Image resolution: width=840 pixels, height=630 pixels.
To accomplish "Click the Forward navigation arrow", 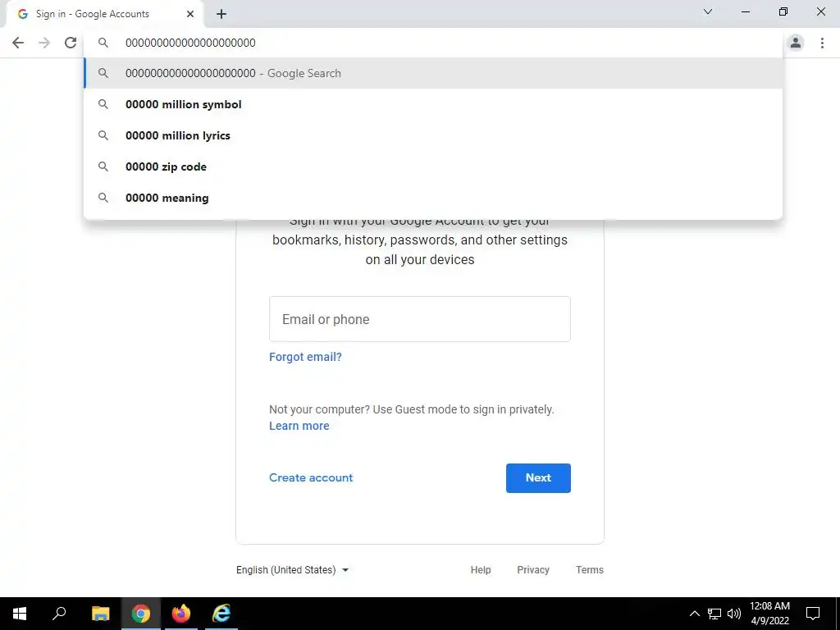I will 44,43.
